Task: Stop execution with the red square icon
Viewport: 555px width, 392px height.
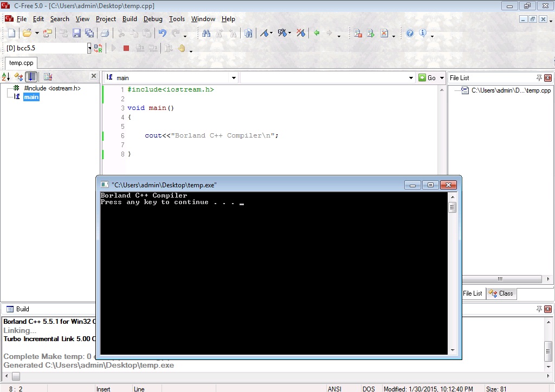Action: (126, 48)
